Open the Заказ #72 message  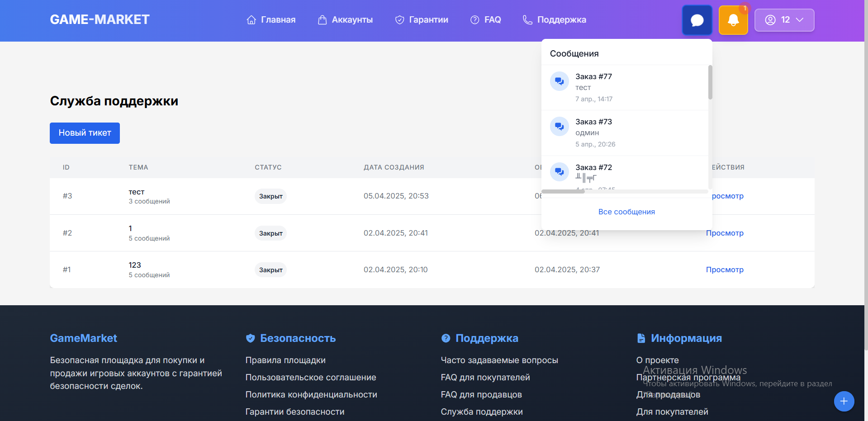tap(625, 173)
